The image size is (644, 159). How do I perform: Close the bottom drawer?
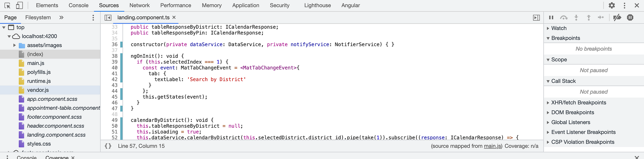pos(637,157)
